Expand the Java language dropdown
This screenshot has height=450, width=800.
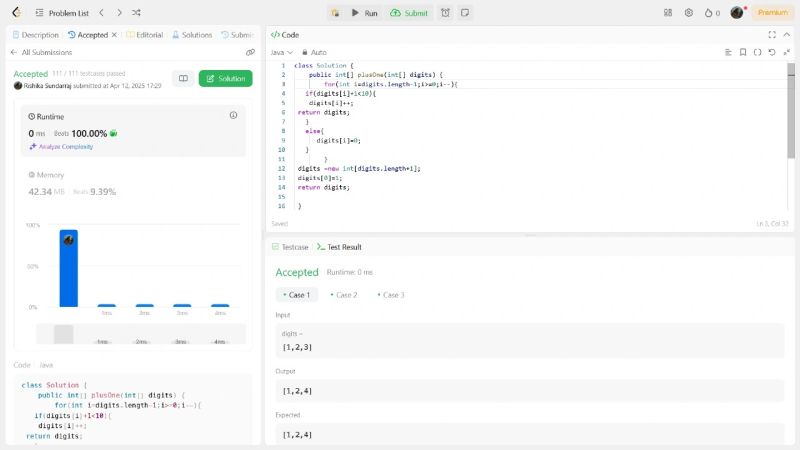(x=281, y=52)
